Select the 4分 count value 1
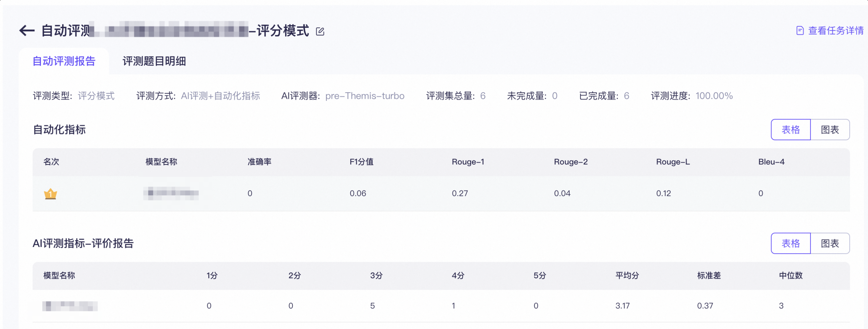The image size is (868, 329). click(453, 306)
